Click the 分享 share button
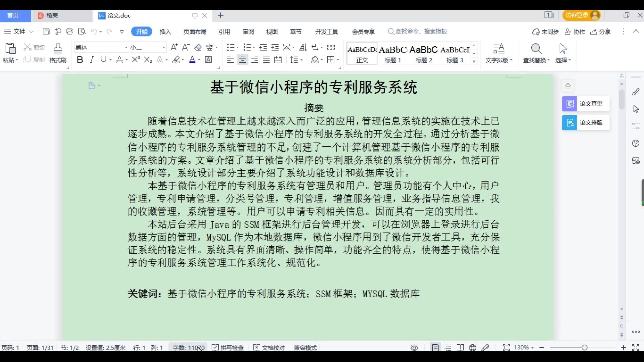 coord(601,32)
